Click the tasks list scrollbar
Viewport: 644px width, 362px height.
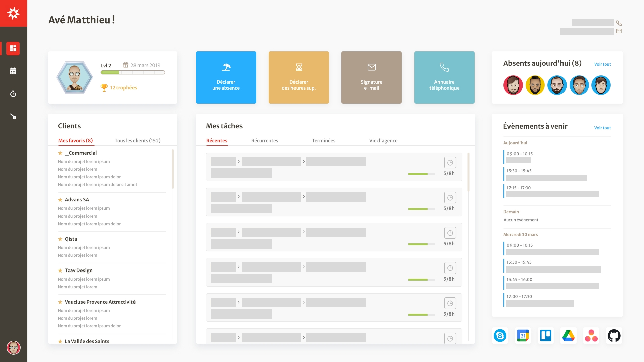tap(468, 172)
